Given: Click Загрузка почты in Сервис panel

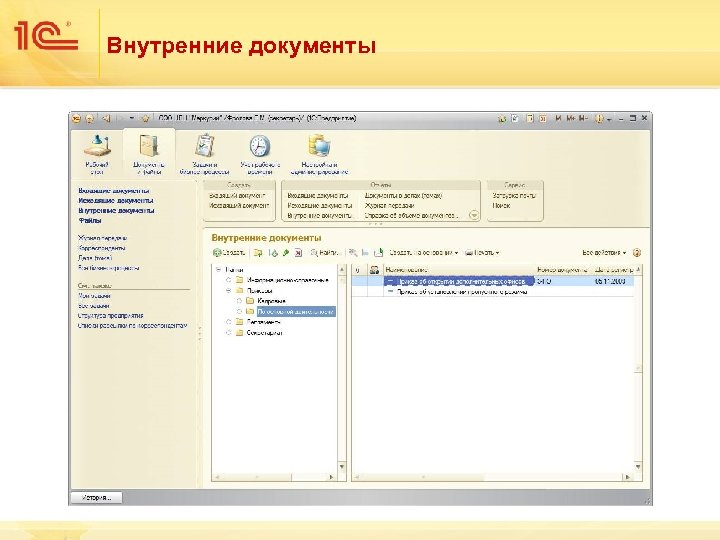Looking at the screenshot, I should [x=514, y=196].
